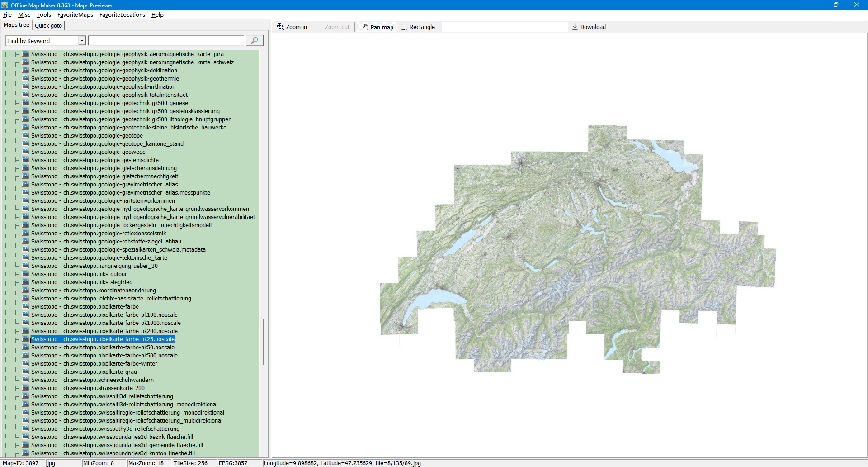Click the maps tree vertical scrollbar thumb

tap(263, 342)
